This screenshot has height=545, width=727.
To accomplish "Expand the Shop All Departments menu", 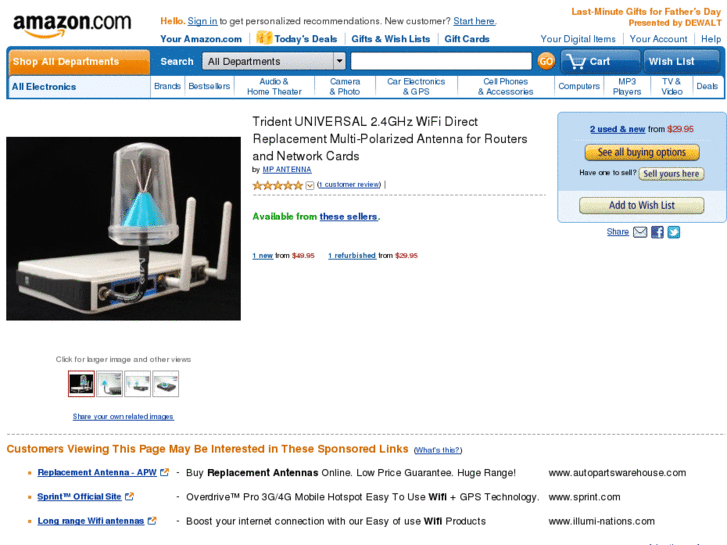I will (x=79, y=62).
